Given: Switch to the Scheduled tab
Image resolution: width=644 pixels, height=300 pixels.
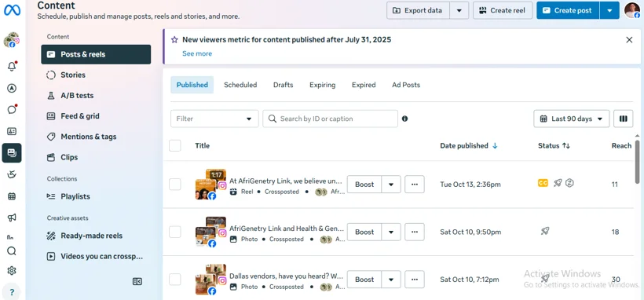Looking at the screenshot, I should [x=240, y=85].
